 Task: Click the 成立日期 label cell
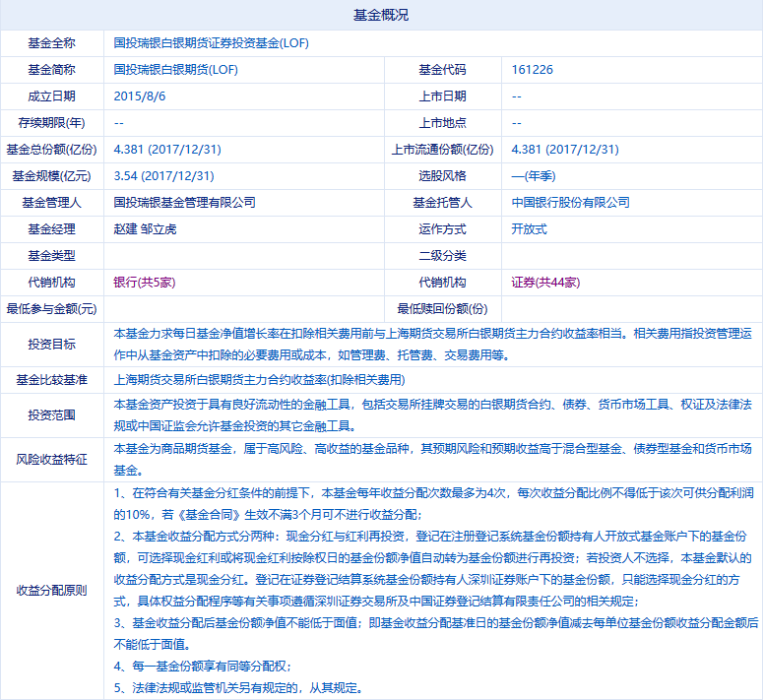tap(51, 96)
